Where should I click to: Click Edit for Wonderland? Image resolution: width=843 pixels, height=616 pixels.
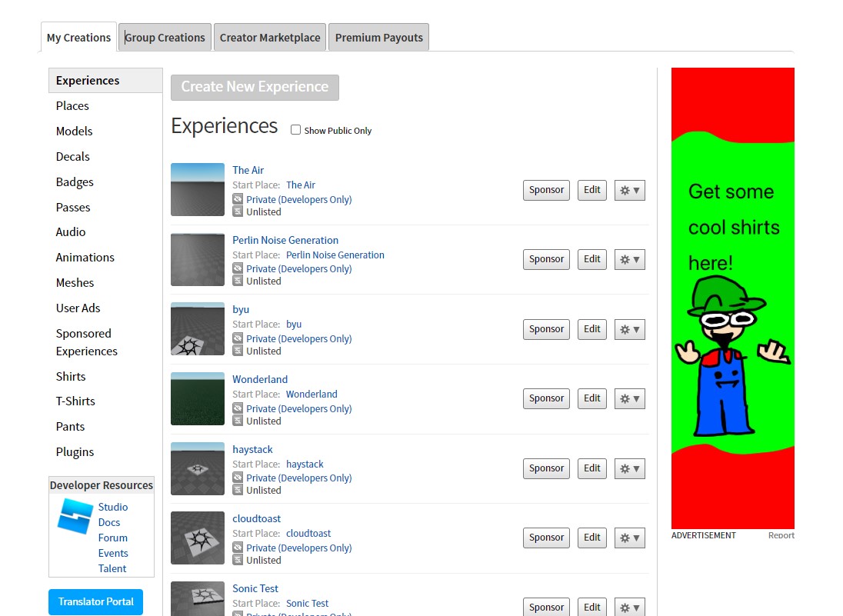592,399
